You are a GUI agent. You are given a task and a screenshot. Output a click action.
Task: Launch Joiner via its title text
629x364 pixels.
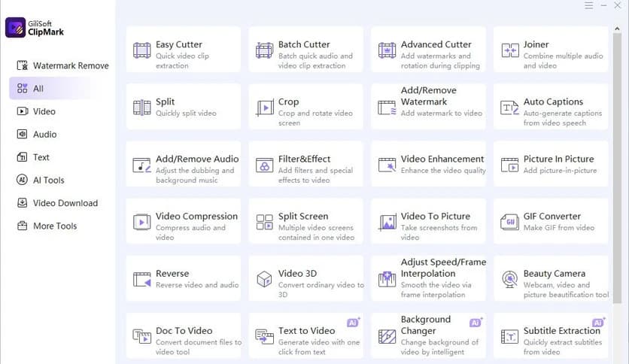[x=536, y=44]
